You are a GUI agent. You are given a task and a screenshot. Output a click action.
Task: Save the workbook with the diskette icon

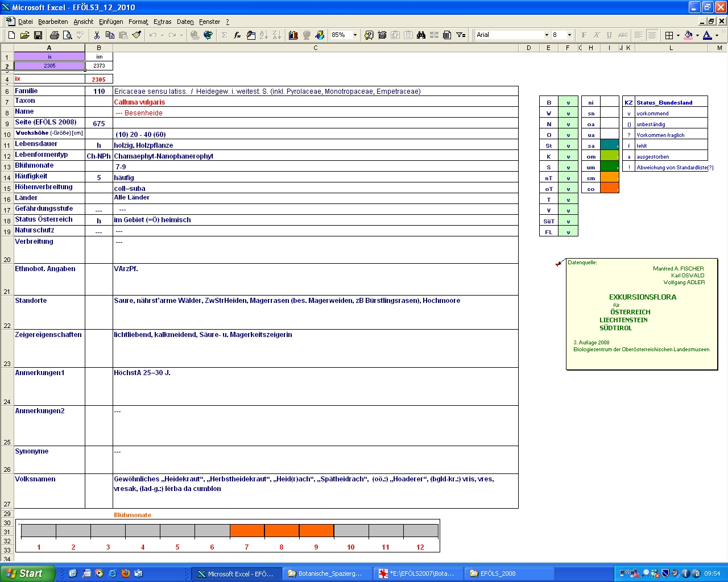[38, 35]
